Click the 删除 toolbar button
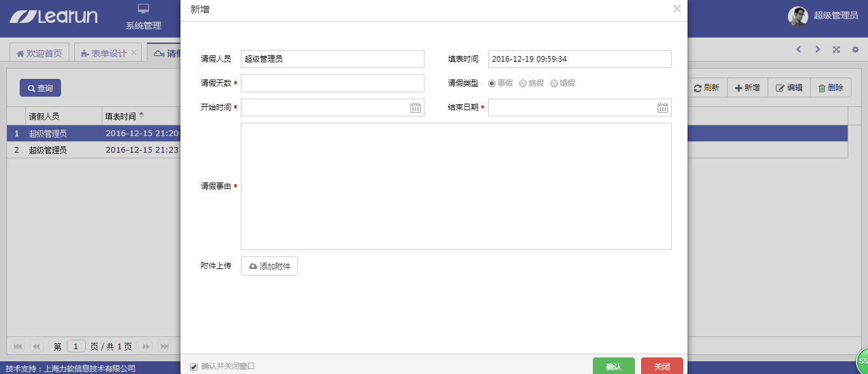The height and width of the screenshot is (374, 868). pyautogui.click(x=831, y=88)
